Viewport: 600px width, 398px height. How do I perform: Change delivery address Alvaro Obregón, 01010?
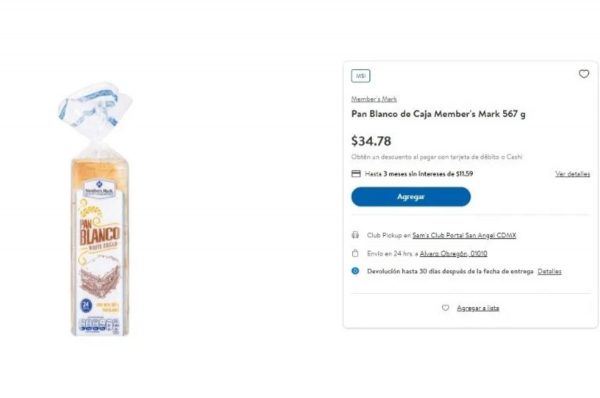point(453,253)
